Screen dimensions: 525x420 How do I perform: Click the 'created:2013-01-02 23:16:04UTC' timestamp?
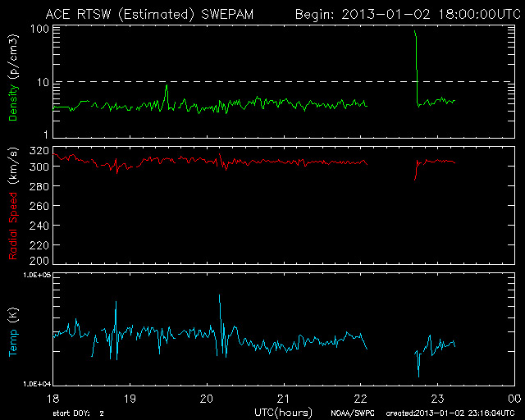click(x=450, y=413)
